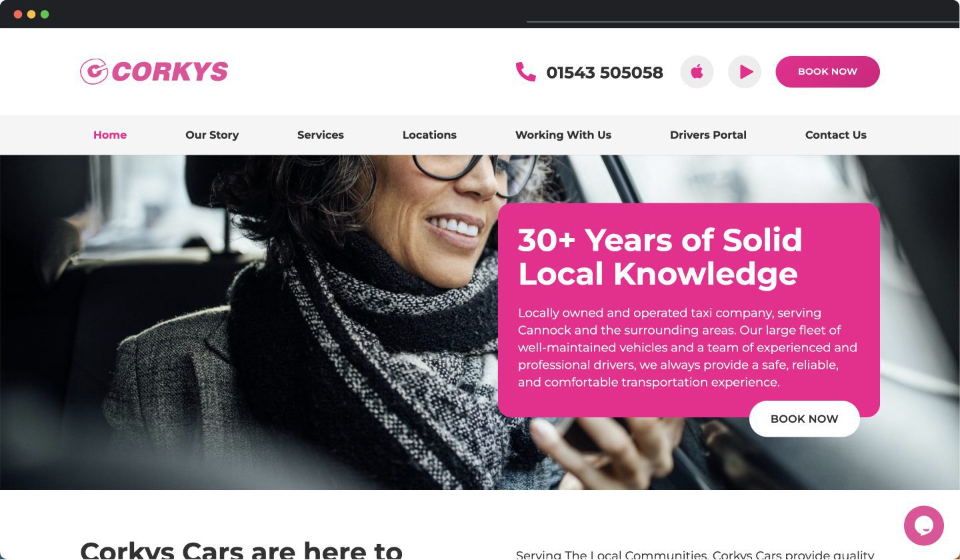The height and width of the screenshot is (560, 960).
Task: Click the red close window dot
Action: pos(18,14)
